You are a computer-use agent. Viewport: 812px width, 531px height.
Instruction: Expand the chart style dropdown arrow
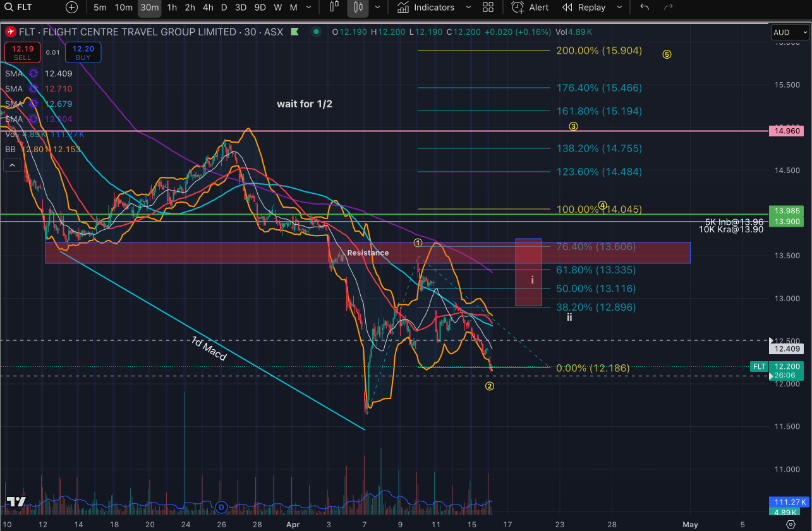click(x=378, y=8)
